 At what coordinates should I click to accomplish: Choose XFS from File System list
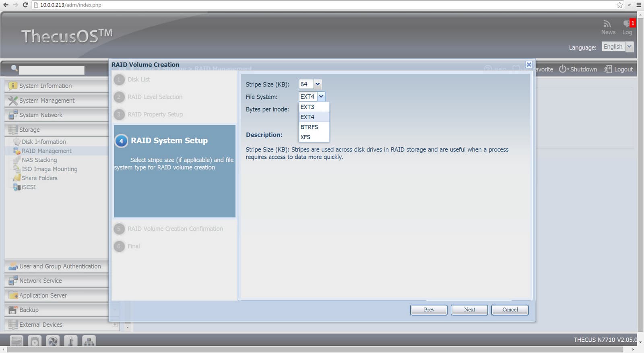click(314, 137)
